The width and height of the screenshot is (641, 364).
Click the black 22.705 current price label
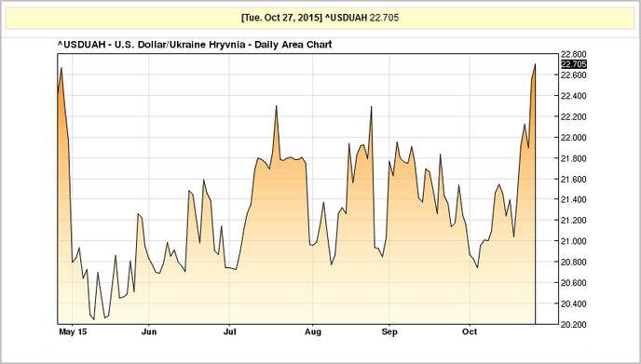tap(574, 64)
